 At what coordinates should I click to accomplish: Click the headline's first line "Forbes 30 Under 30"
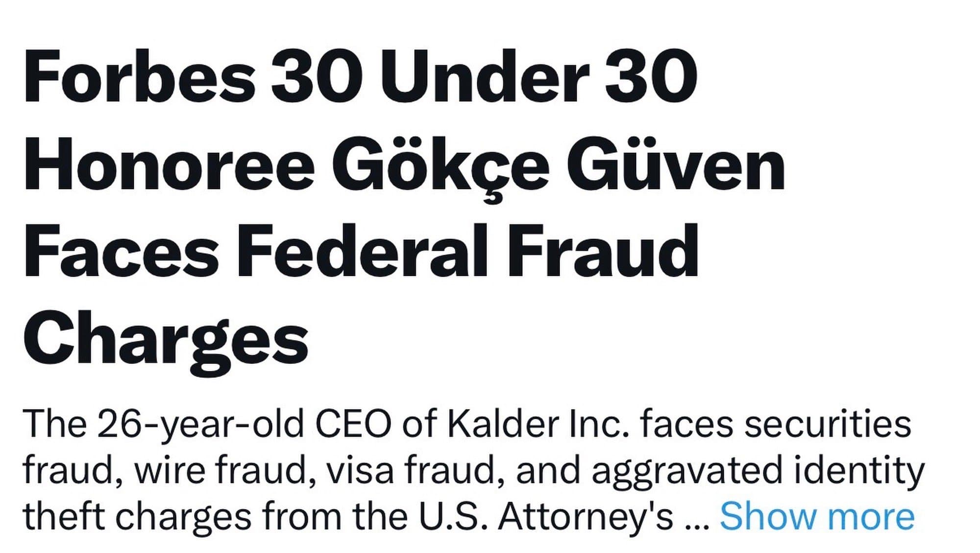(360, 78)
